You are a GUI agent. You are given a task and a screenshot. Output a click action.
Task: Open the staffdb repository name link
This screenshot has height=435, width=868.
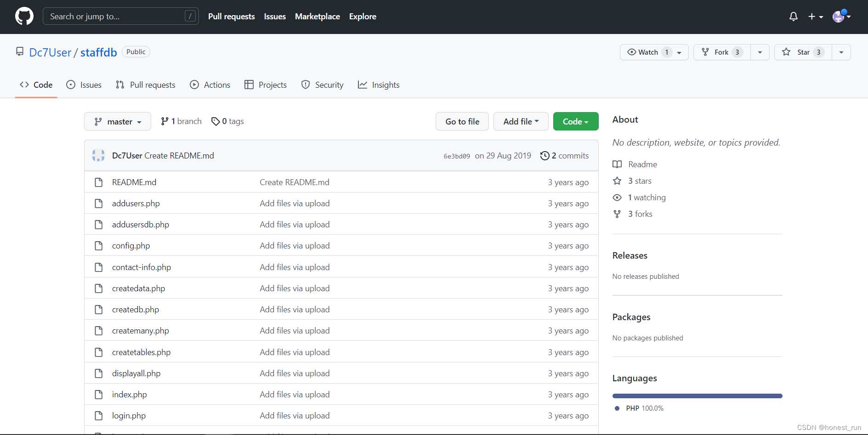tap(99, 52)
